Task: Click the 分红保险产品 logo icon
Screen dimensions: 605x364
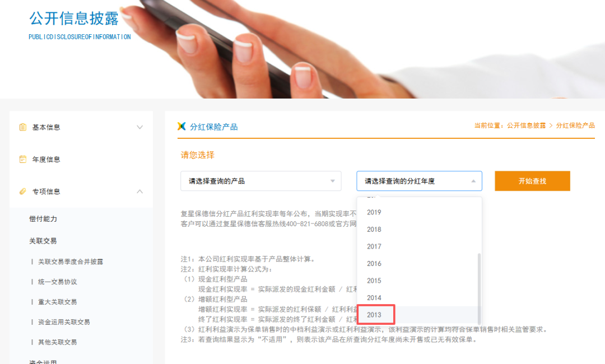Action: [x=182, y=127]
